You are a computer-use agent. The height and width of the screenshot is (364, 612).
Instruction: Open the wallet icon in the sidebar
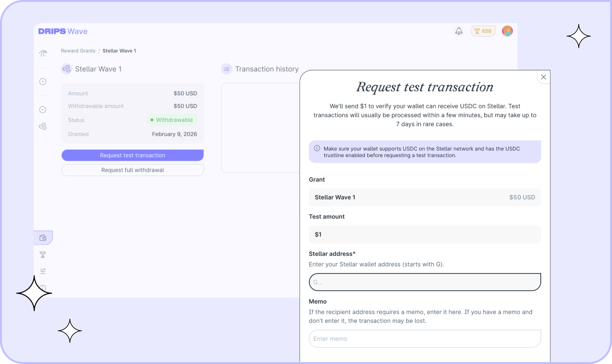43,237
